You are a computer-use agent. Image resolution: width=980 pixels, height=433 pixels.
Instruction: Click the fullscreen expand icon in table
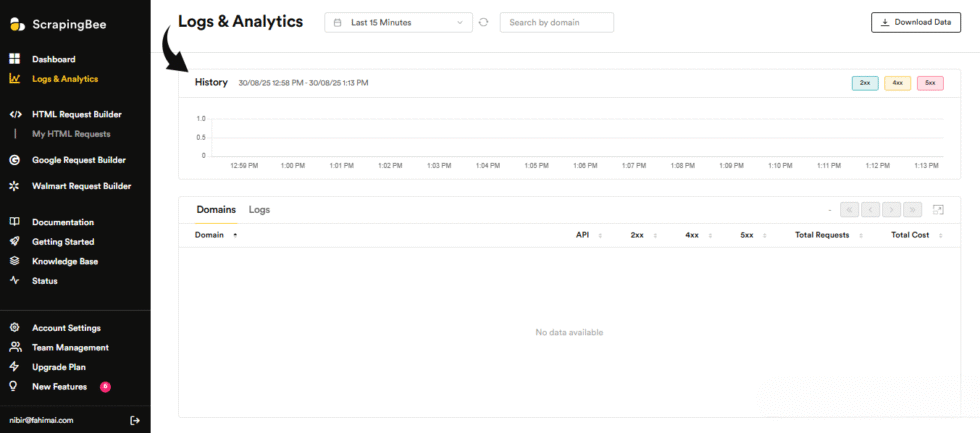[938, 210]
